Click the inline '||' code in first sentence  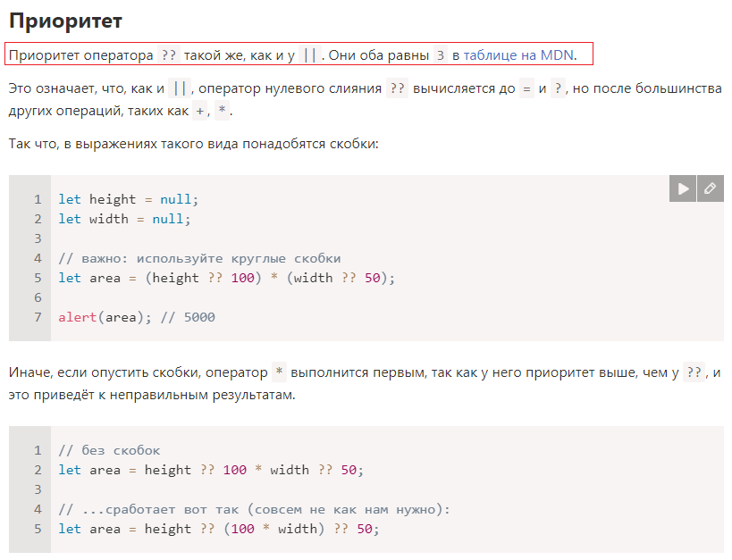point(309,55)
